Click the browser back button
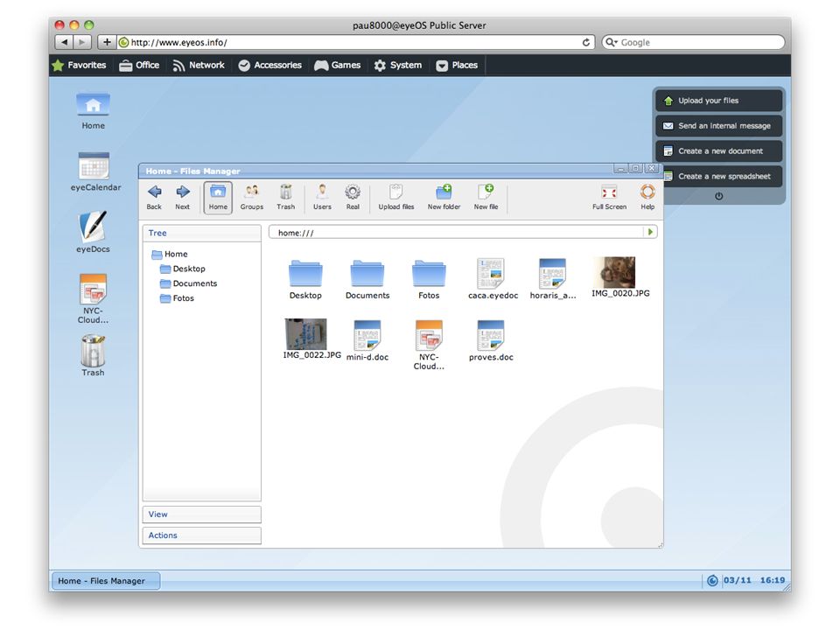This screenshot has height=630, width=840. pyautogui.click(x=64, y=42)
